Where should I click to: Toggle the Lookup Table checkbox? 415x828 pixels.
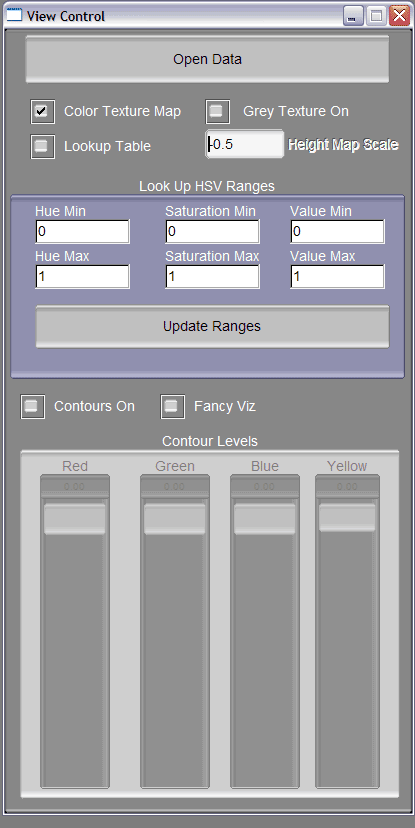tap(42, 146)
